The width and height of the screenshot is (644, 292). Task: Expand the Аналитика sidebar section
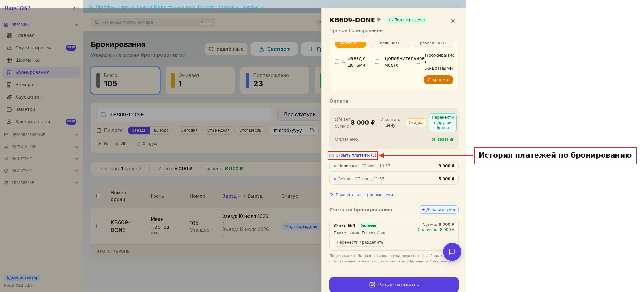tap(41, 171)
